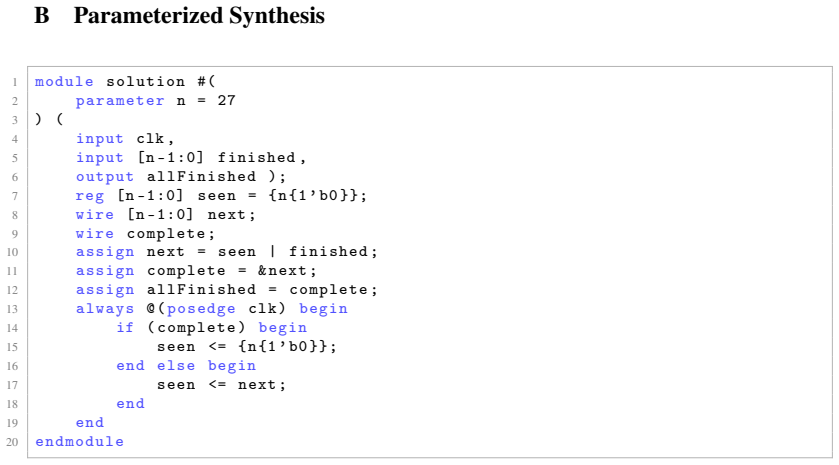The image size is (839, 465).
Task: Click the 'B Parameterized Synthesis' heading
Action: (x=179, y=16)
